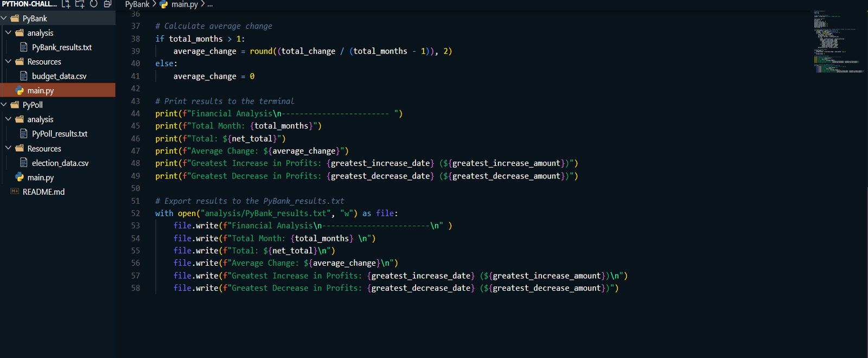
Task: Click PyBank in the breadcrumb path
Action: 137,4
